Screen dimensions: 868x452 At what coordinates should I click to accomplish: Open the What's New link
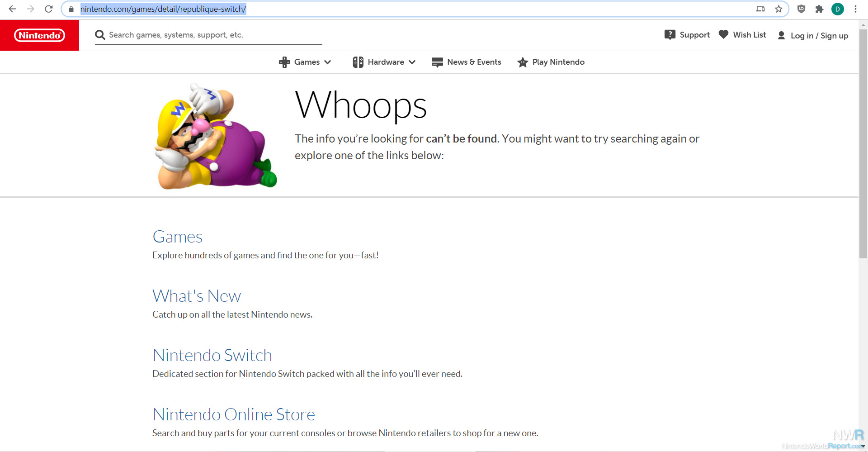point(197,296)
